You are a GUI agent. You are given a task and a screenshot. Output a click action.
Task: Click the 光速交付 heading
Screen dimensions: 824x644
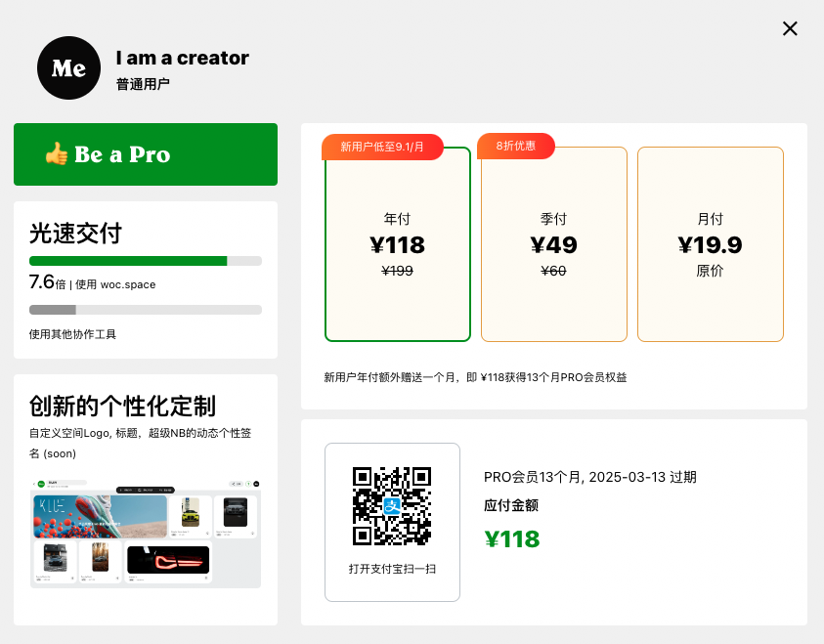tap(75, 234)
